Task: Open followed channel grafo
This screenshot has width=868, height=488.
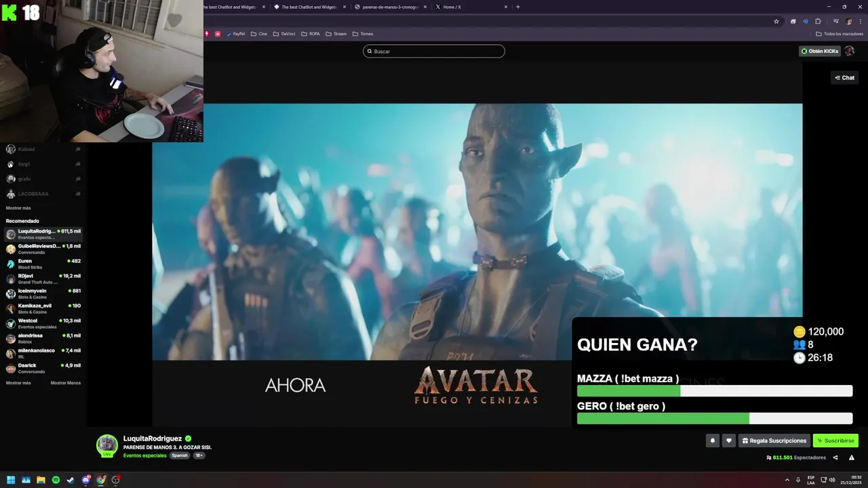Action: [x=43, y=179]
